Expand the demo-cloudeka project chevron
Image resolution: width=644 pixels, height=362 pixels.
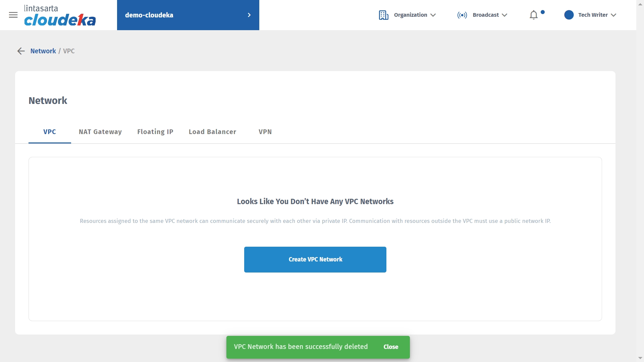coord(249,15)
